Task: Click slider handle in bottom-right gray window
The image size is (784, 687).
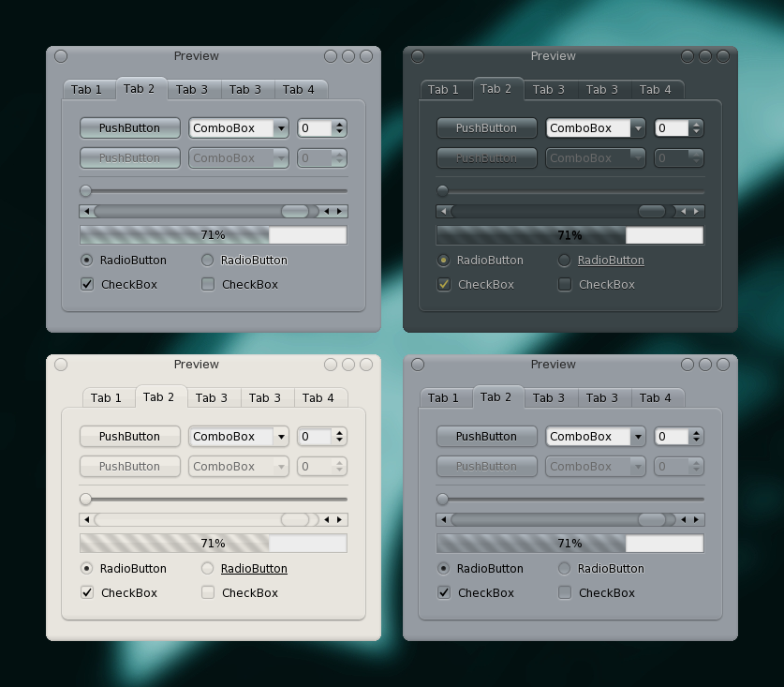Action: coord(442,499)
